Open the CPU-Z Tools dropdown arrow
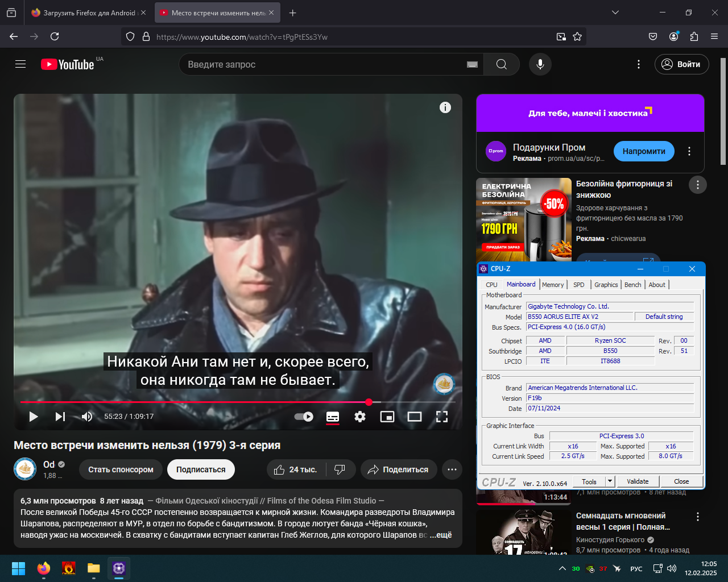Image resolution: width=728 pixels, height=582 pixels. (610, 481)
